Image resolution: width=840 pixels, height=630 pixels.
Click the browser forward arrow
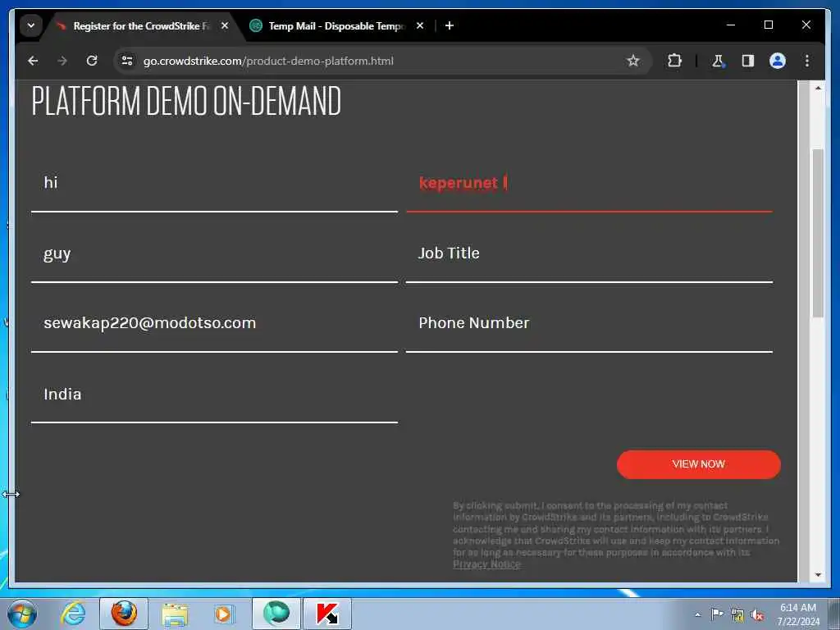click(x=62, y=61)
